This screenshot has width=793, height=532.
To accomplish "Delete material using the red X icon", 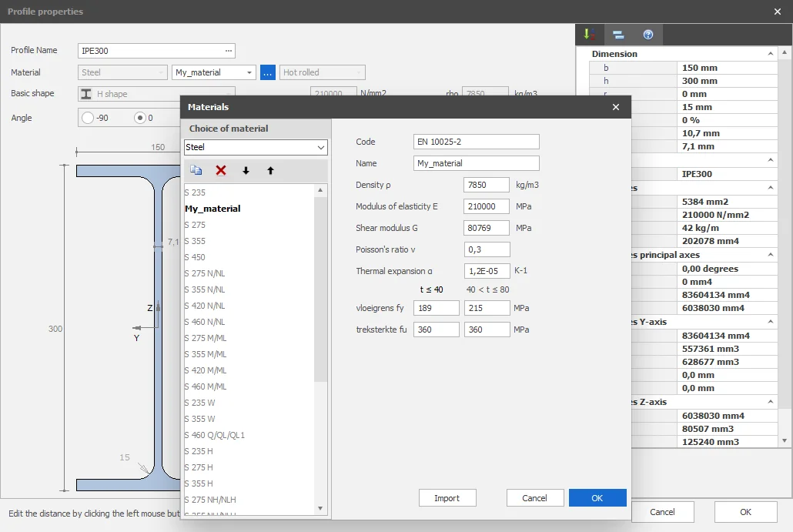I will [x=221, y=170].
